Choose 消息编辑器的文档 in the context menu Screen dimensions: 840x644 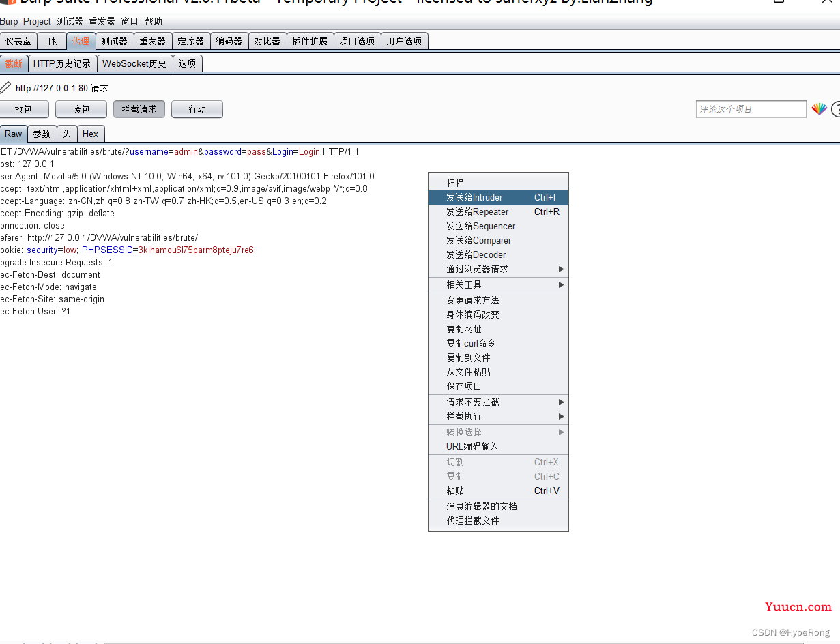point(498,506)
